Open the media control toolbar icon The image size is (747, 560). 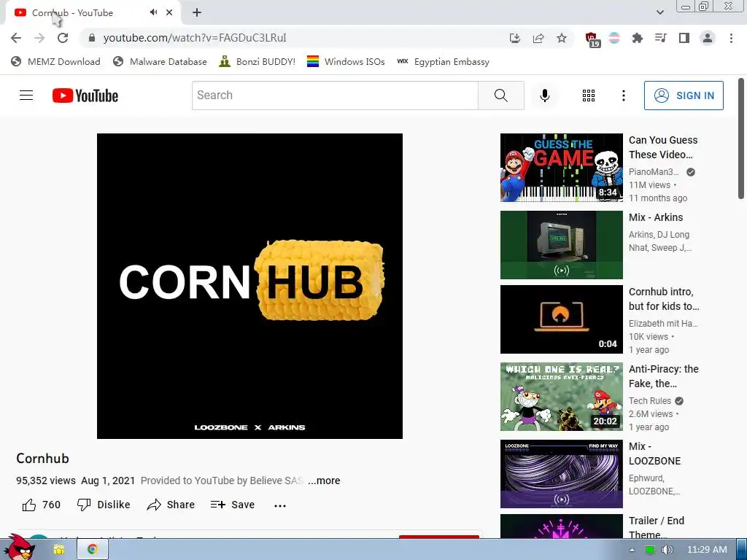pos(660,38)
